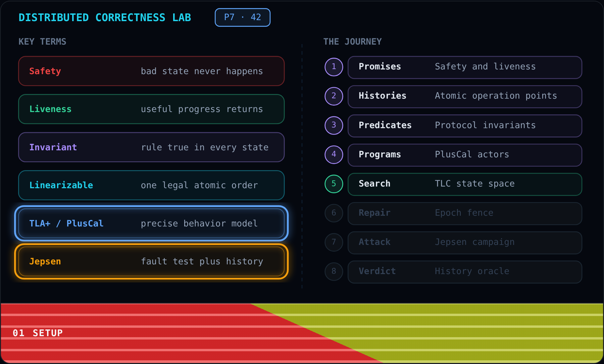Open the Invariant definition card
Image resolution: width=604 pixels, height=364 pixels.
(x=151, y=147)
